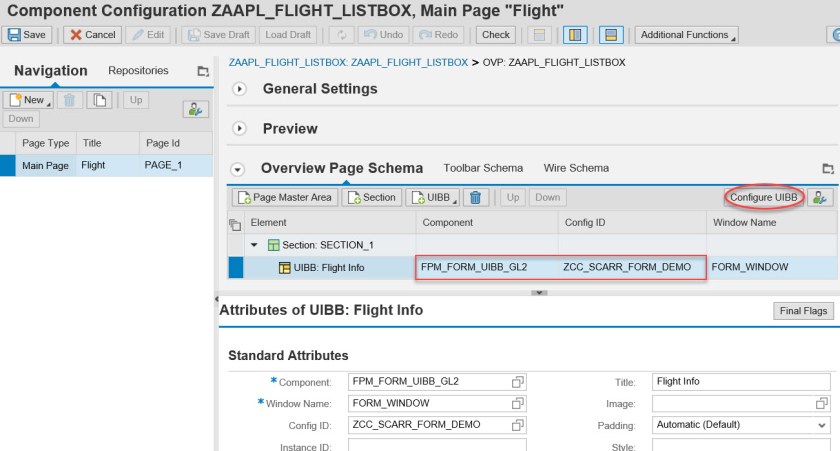Image resolution: width=840 pixels, height=451 pixels.
Task: Switch to the Repositories tab
Action: pos(138,71)
